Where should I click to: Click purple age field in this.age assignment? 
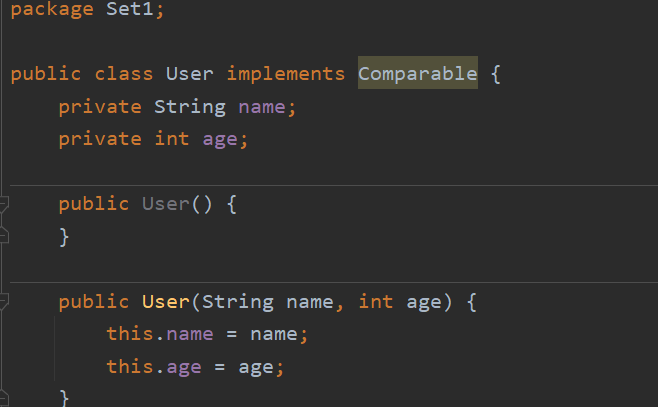(x=184, y=367)
